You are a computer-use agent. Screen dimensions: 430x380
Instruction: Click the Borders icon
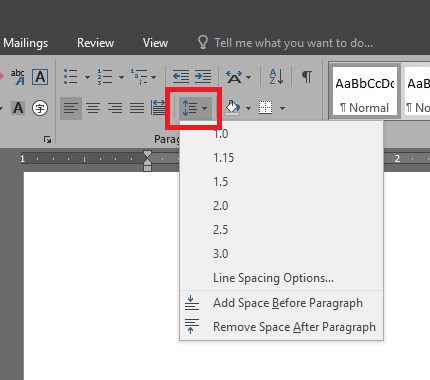(266, 108)
